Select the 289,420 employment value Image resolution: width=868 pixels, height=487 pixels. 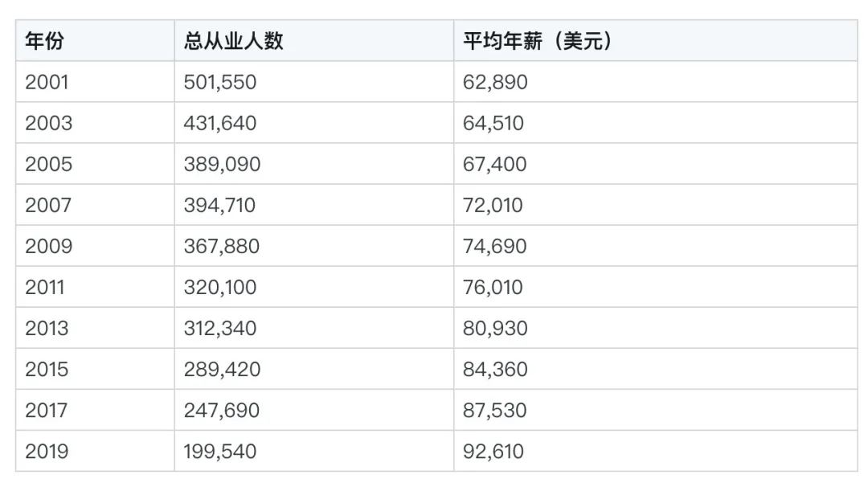coord(222,369)
